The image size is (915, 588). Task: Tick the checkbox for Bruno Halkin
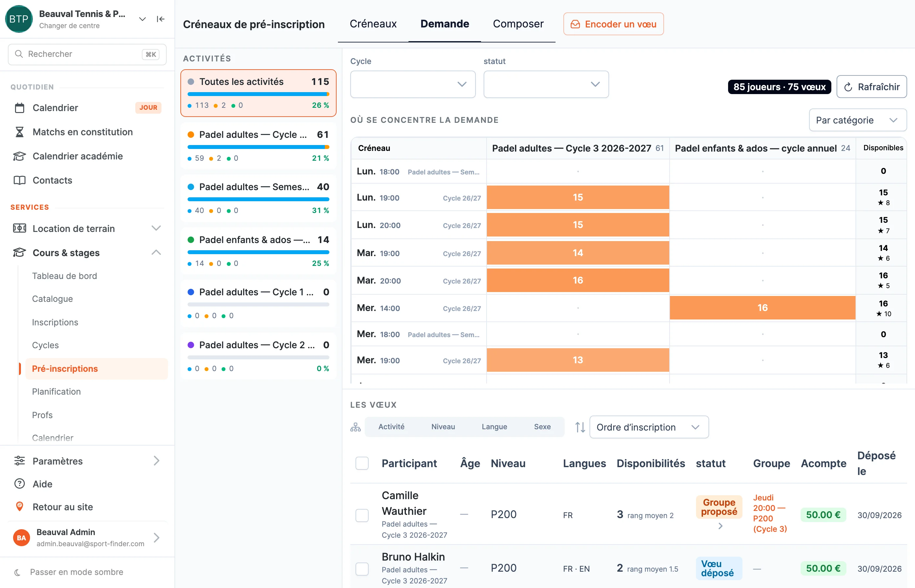(x=362, y=568)
